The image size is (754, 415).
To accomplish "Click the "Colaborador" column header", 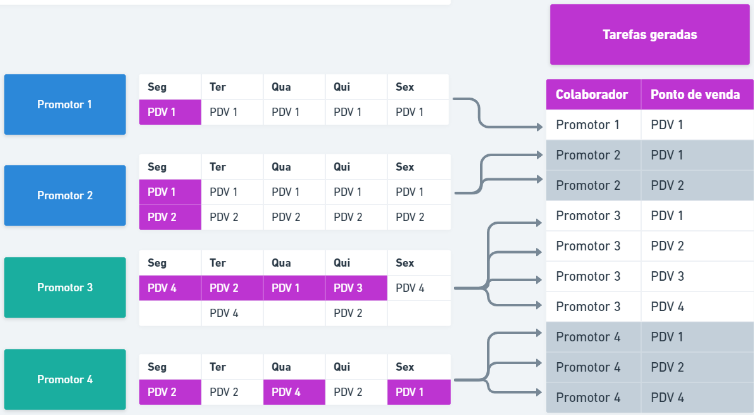I will 592,95.
